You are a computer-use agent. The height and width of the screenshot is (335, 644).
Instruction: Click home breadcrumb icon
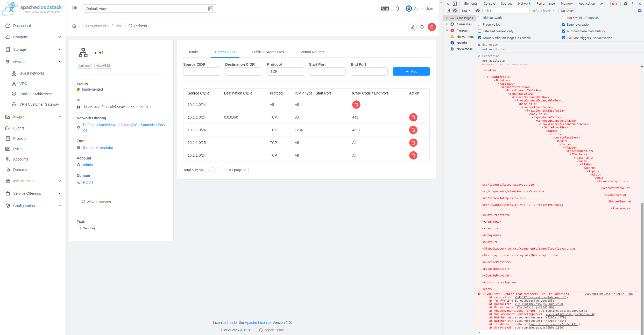click(74, 26)
